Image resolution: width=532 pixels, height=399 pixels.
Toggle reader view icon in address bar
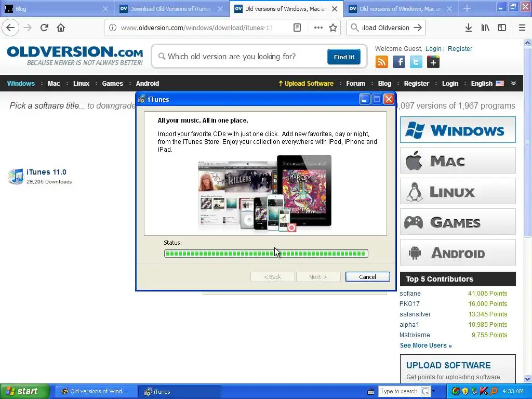(297, 28)
